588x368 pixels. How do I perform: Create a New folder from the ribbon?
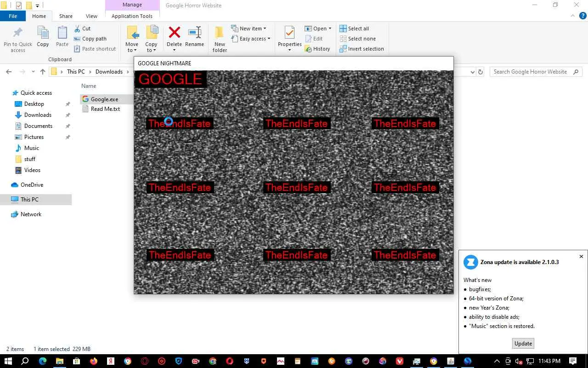220,39
